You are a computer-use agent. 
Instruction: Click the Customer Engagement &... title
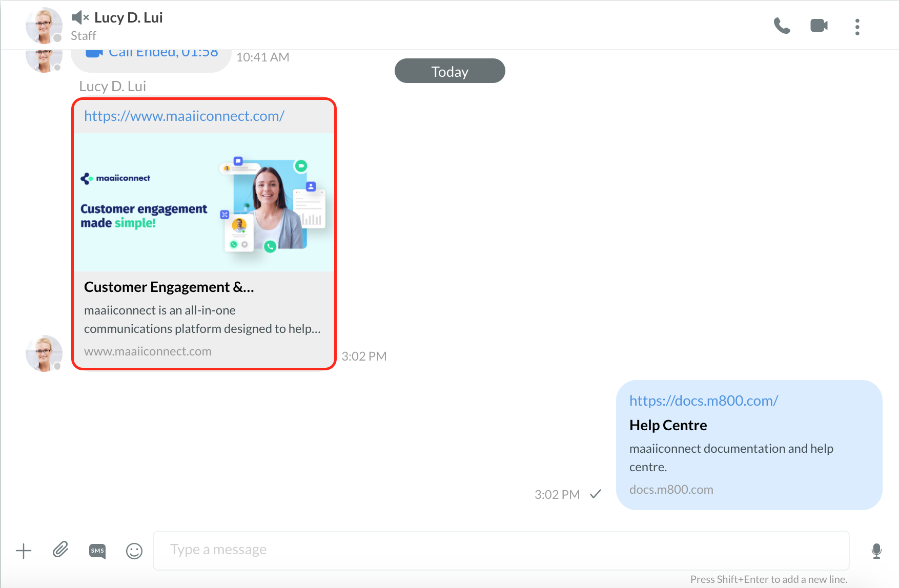pos(169,287)
